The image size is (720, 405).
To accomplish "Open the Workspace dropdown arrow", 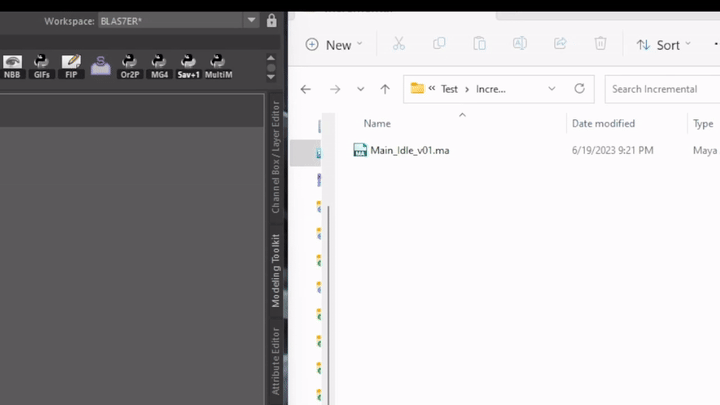I will pos(251,21).
